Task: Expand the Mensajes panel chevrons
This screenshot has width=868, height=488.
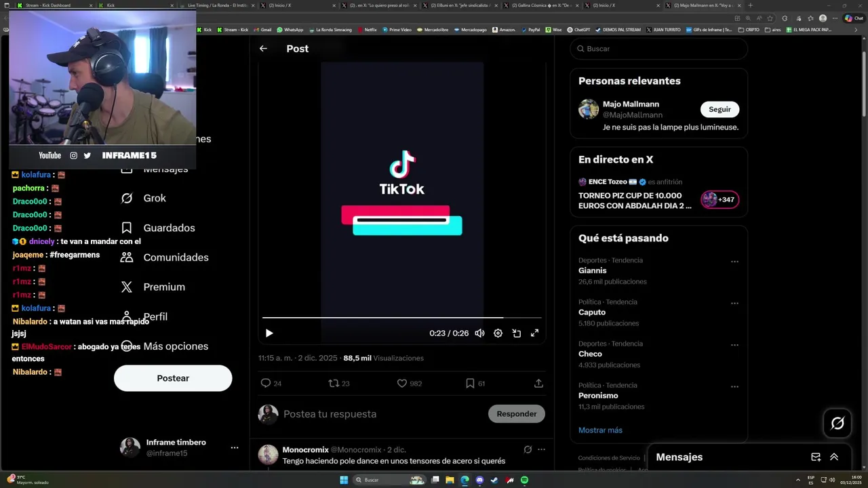Action: [834, 457]
